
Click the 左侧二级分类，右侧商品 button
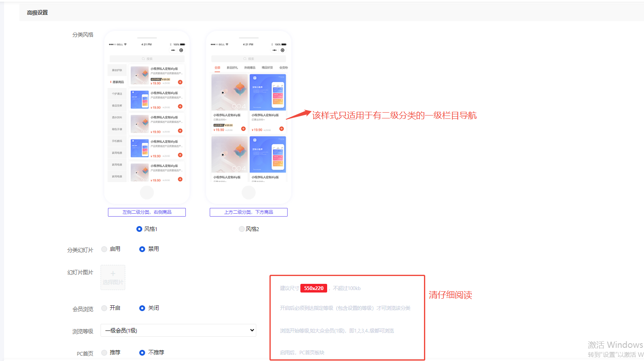(x=147, y=212)
